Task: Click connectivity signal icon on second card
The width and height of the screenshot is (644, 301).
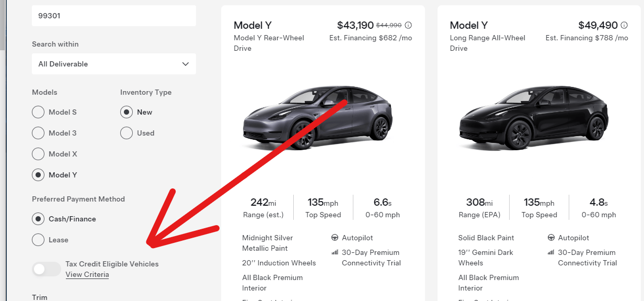Action: (551, 252)
